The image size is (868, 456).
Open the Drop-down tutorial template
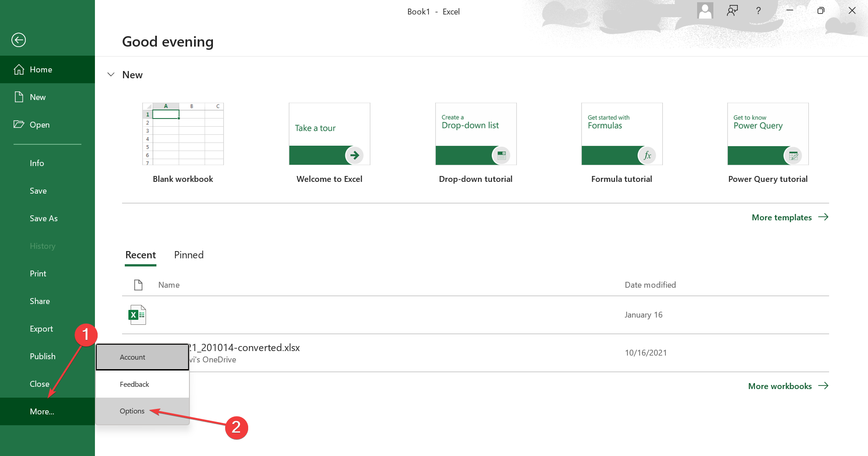[476, 134]
